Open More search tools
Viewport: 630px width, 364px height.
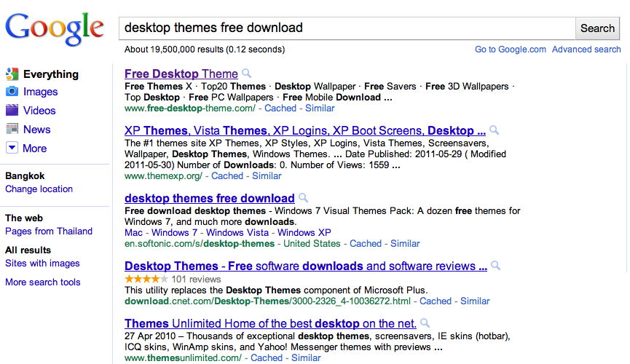point(42,282)
